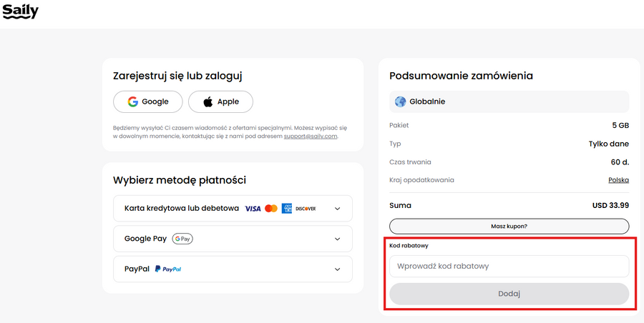This screenshot has height=323, width=644.
Task: Toggle the "Masz kupon?" button
Action: 509,226
